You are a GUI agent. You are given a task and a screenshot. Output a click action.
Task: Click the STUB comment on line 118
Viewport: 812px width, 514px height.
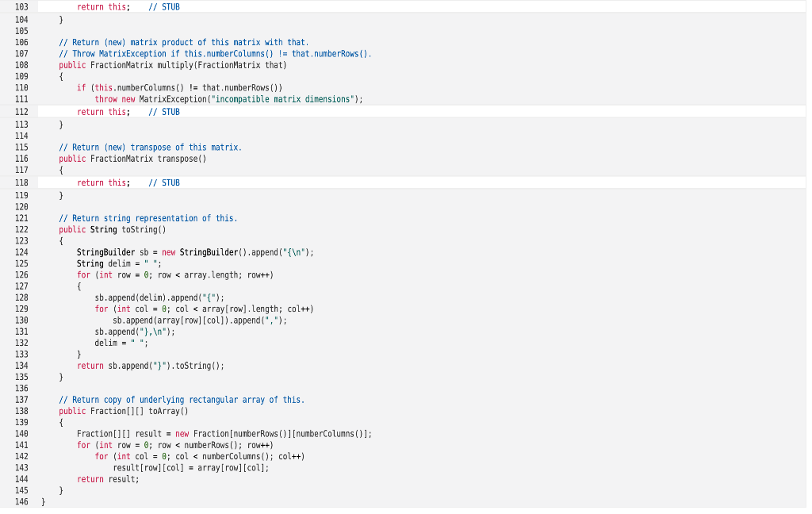pos(163,182)
